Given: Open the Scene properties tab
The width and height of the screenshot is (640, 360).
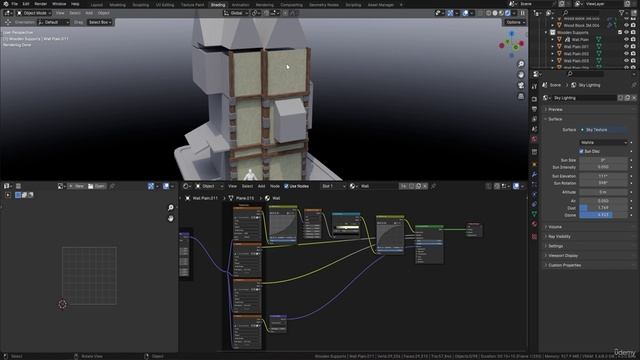Looking at the screenshot, I should (534, 129).
